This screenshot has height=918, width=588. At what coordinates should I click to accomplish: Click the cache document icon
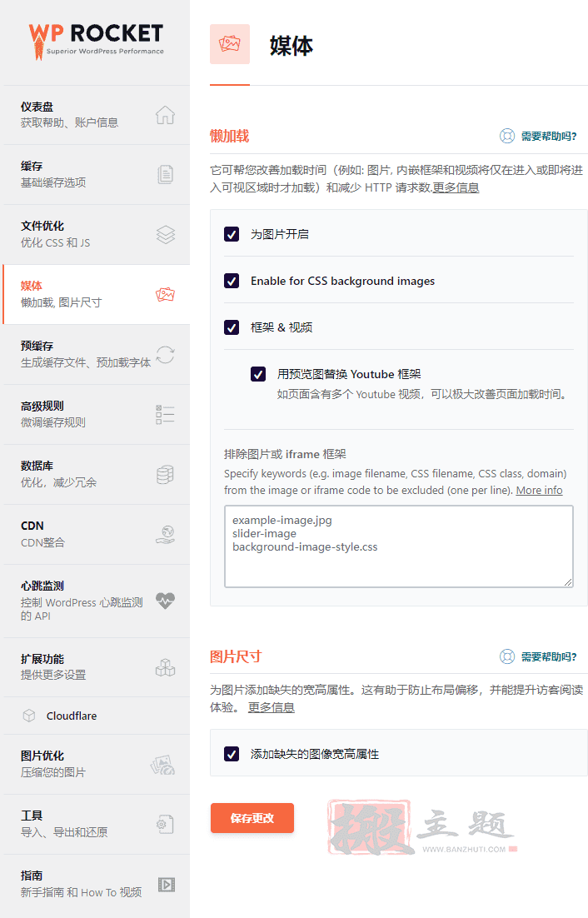coord(165,174)
